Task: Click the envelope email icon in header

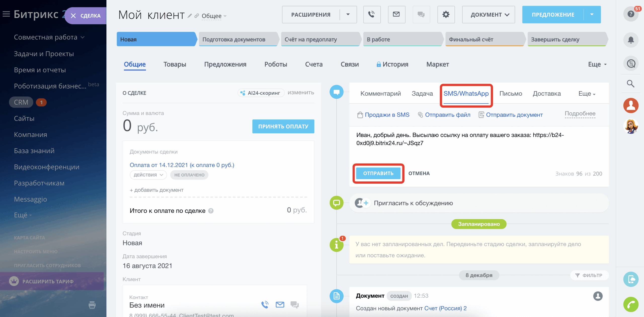Action: (x=396, y=15)
